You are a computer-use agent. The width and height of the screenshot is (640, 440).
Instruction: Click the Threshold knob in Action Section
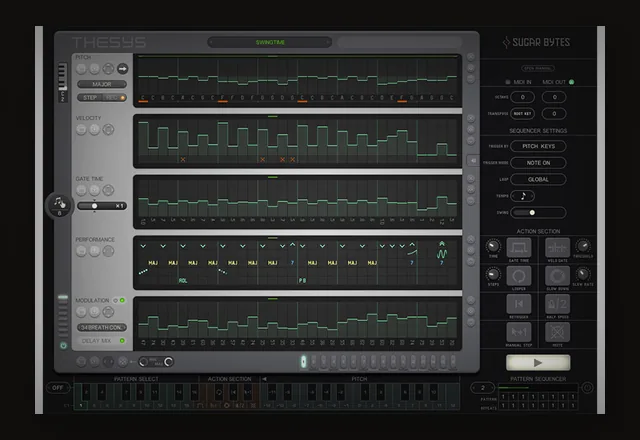[x=582, y=246]
